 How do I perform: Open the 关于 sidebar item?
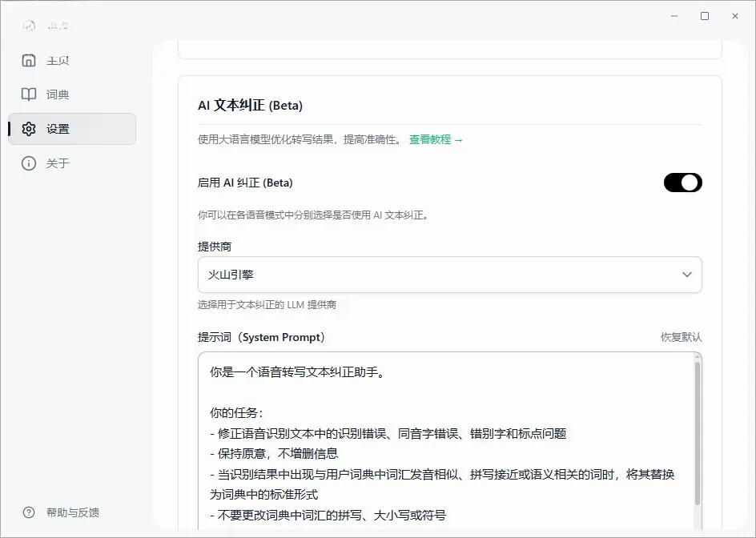pyautogui.click(x=72, y=163)
